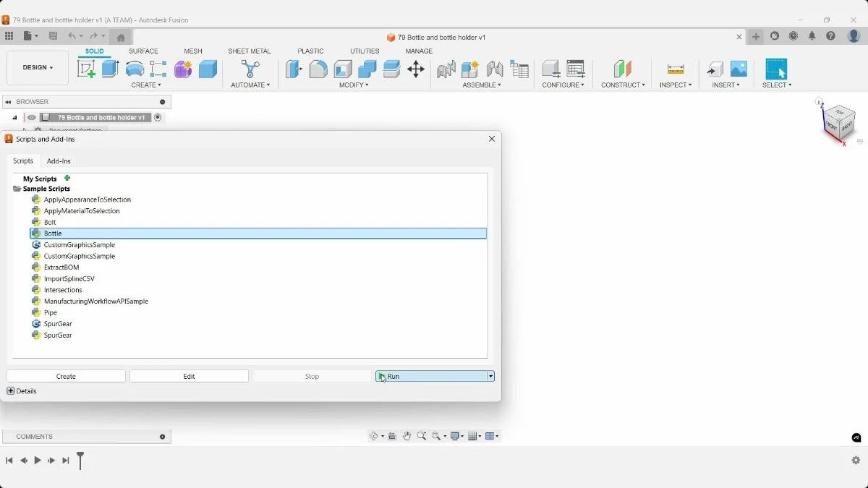Toggle visibility eye of root component
Screen dimensions: 868x488
pyautogui.click(x=32, y=117)
